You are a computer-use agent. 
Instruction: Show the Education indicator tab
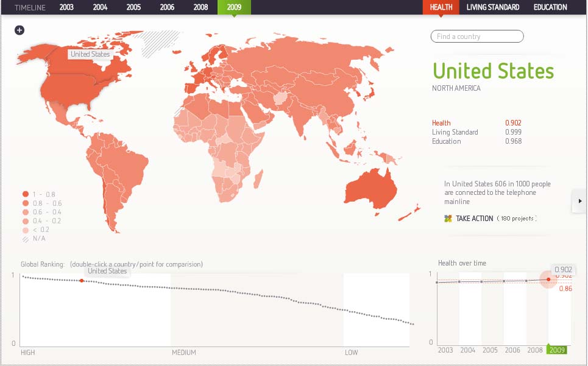pyautogui.click(x=550, y=7)
